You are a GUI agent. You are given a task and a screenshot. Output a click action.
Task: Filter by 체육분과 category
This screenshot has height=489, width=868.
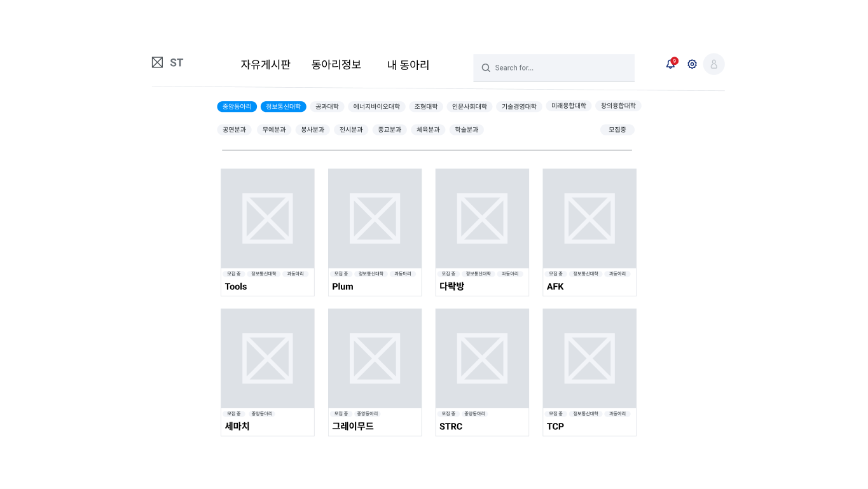(428, 130)
